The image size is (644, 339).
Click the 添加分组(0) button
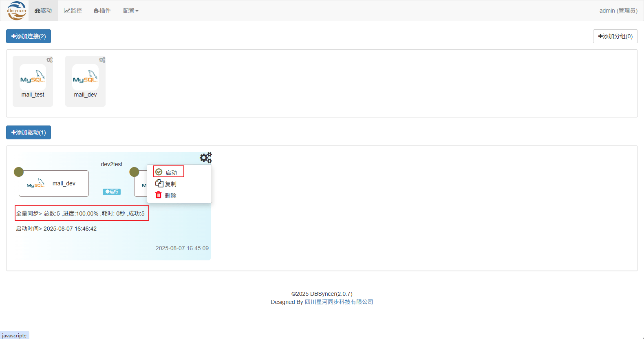coord(615,36)
